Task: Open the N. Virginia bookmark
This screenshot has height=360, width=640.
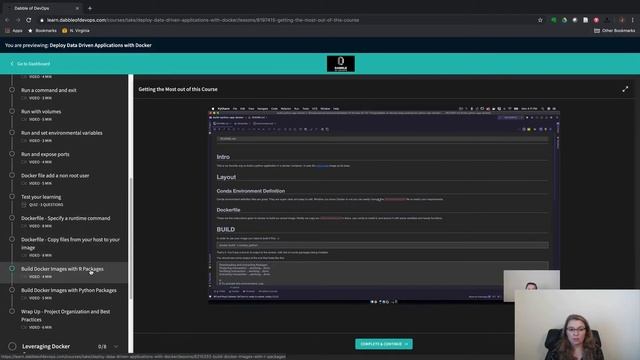Action: coord(76,31)
